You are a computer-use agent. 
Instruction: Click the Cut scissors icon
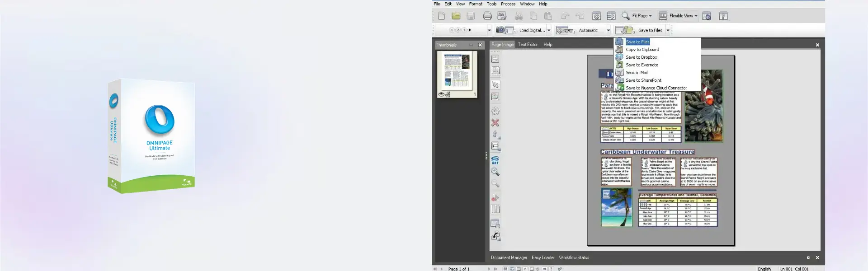(x=519, y=16)
